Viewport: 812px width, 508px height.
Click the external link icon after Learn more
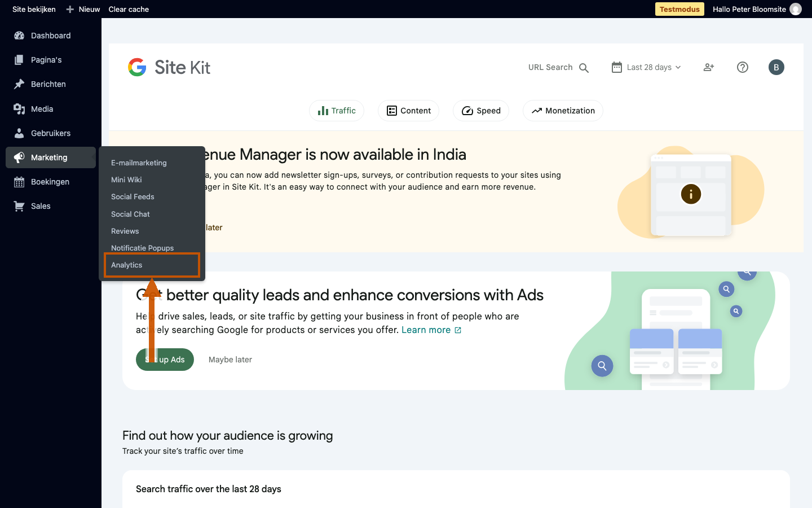pos(458,330)
